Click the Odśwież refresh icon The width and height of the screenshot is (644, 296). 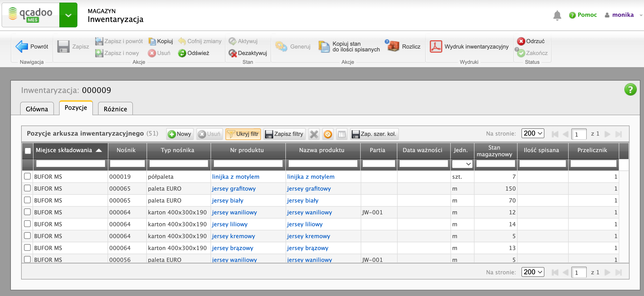click(182, 53)
